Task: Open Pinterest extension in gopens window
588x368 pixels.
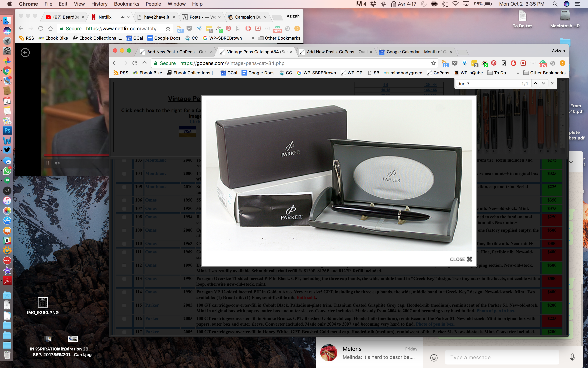Action: 493,63
